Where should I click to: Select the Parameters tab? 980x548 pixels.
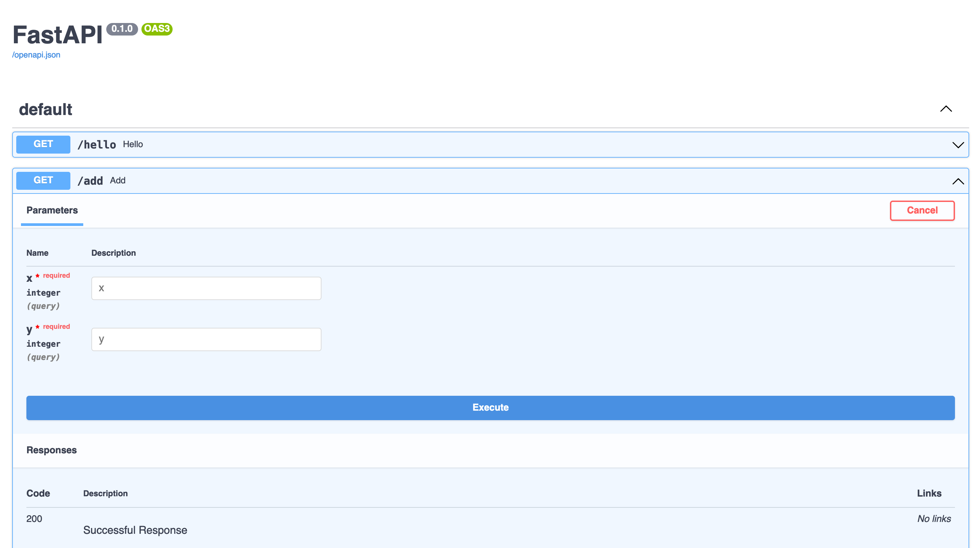click(x=52, y=210)
